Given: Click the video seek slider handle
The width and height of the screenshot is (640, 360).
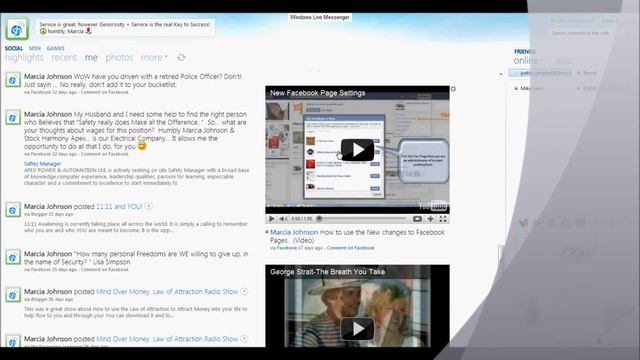Looking at the screenshot, I should coord(319,219).
